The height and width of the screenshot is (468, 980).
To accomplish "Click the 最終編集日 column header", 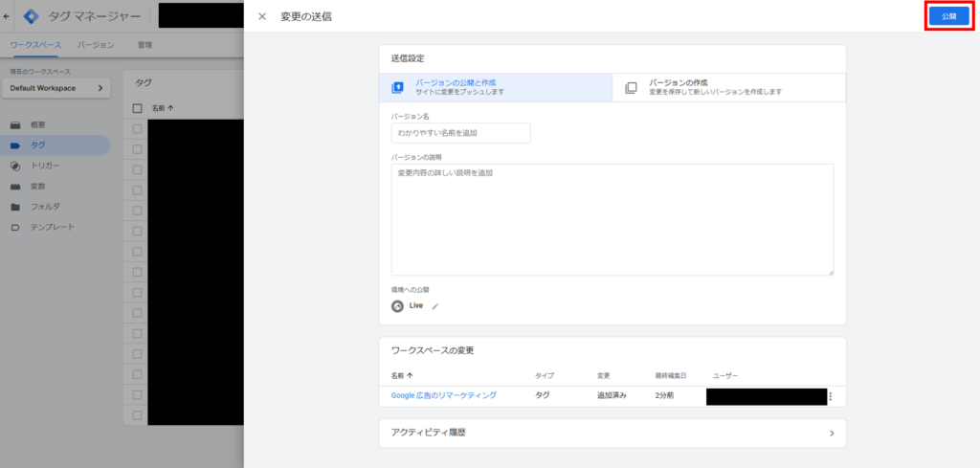I will click(x=671, y=375).
